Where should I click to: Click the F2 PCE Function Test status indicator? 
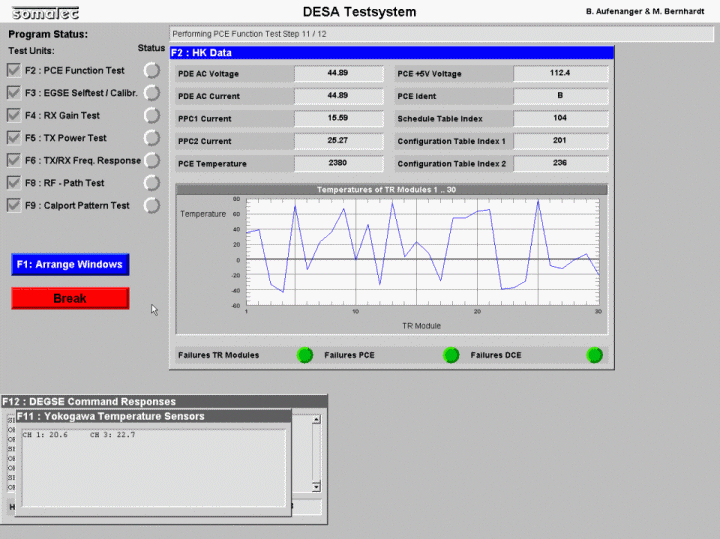click(152, 70)
